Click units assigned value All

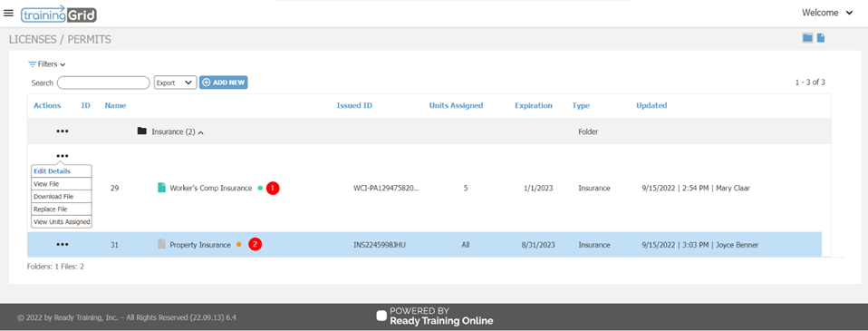click(x=466, y=245)
